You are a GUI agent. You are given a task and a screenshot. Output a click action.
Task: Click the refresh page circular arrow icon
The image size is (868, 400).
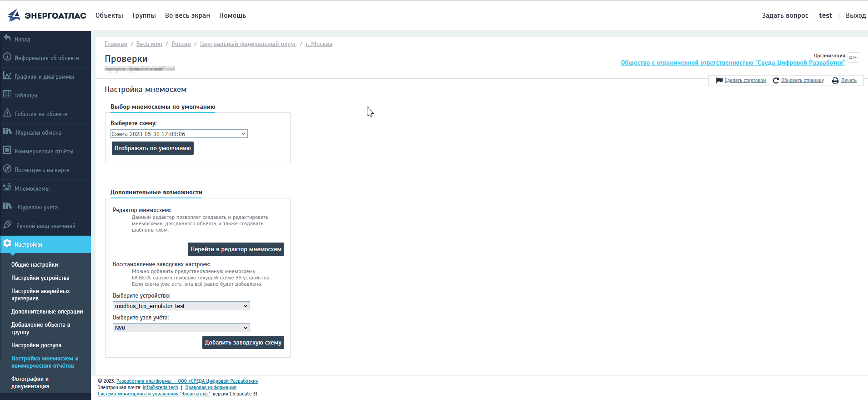tap(776, 81)
